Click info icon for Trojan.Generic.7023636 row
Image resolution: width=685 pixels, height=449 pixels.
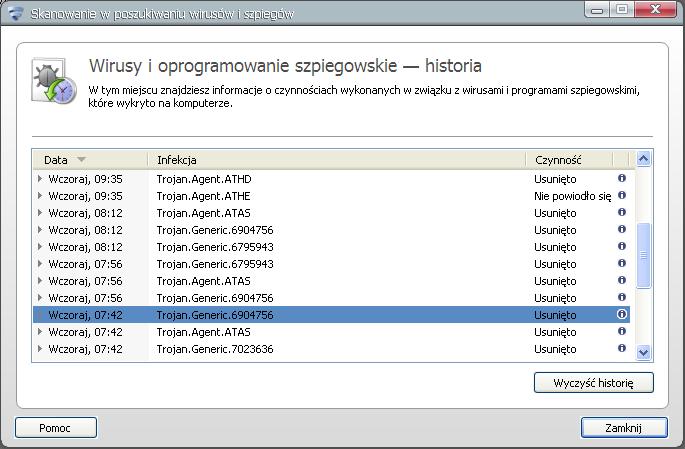(622, 349)
